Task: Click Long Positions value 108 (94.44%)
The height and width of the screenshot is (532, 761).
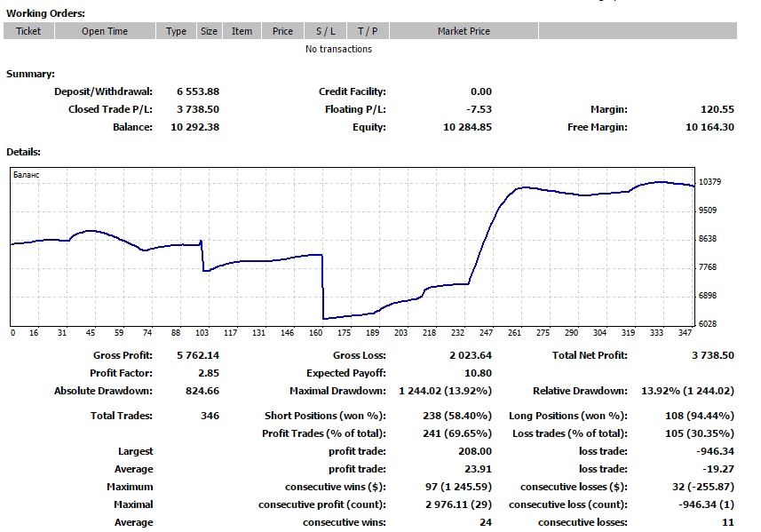Action: click(700, 416)
